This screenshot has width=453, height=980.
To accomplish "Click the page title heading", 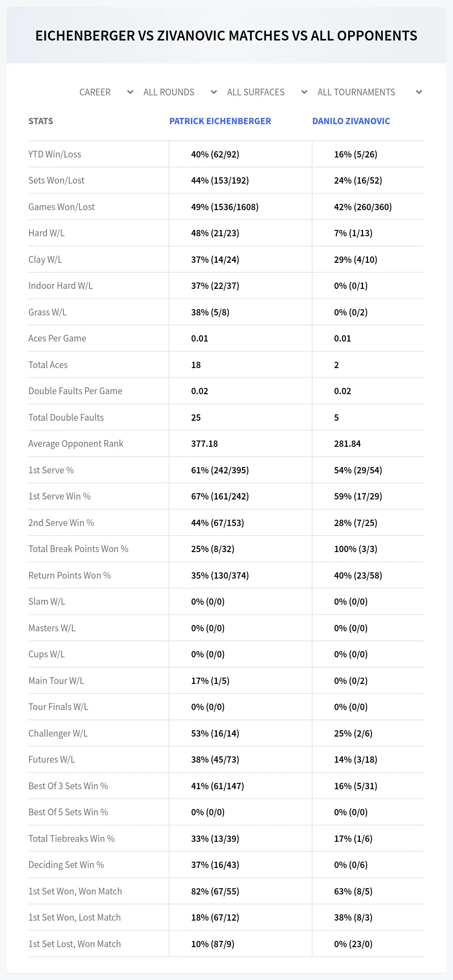I will (226, 36).
